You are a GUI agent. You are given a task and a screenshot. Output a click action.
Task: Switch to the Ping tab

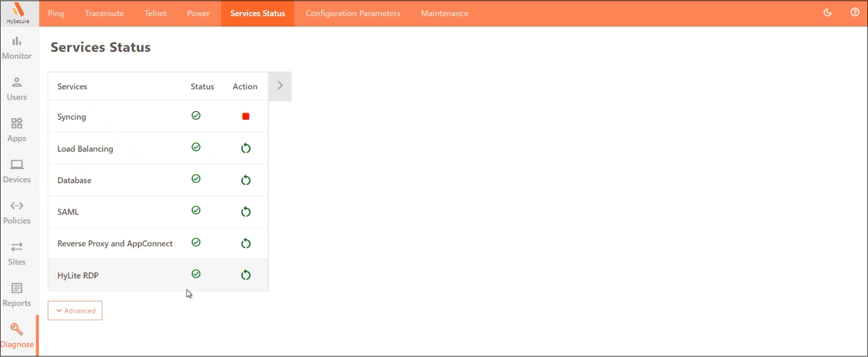click(x=56, y=13)
